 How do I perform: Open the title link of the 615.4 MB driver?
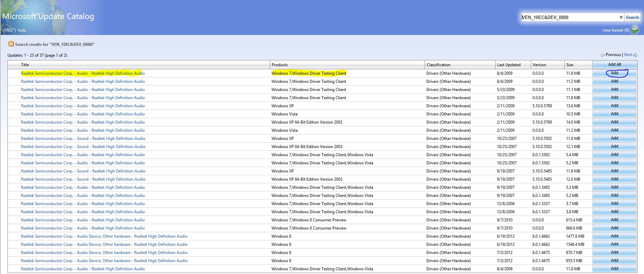83,220
